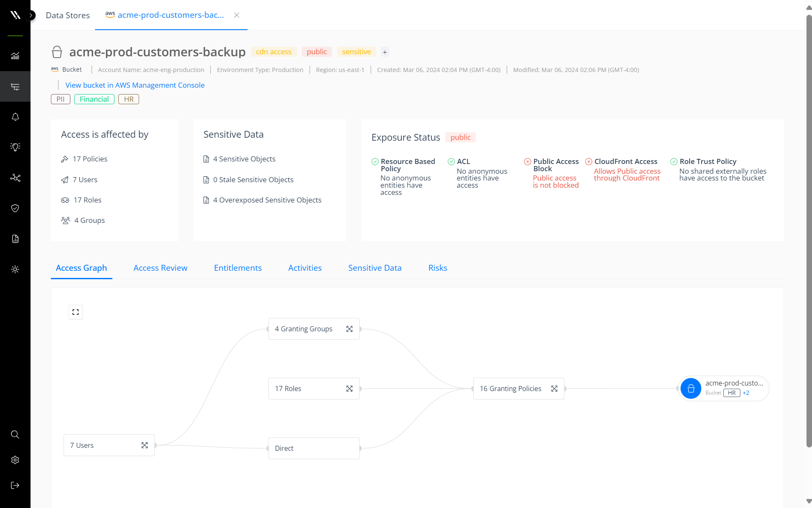Click the HR label on bucket node
The width and height of the screenshot is (812, 508).
click(732, 393)
